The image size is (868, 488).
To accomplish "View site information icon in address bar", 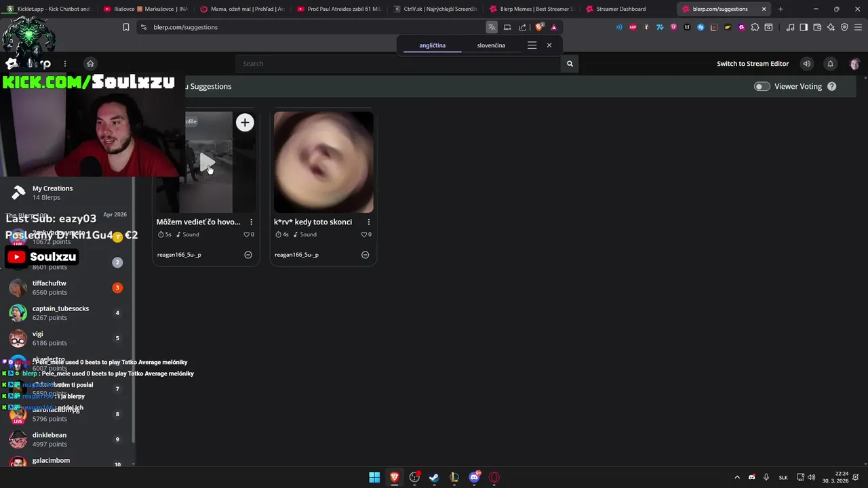I will point(143,27).
